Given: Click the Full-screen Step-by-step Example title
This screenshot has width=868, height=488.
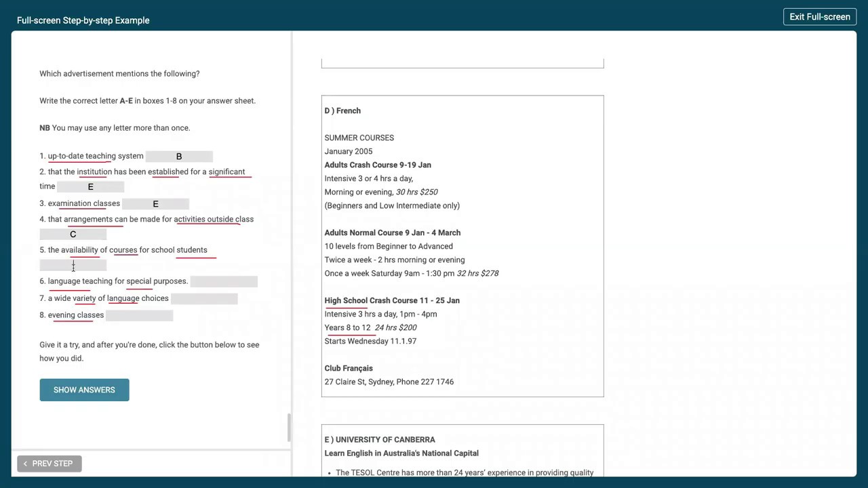Looking at the screenshot, I should 83,20.
